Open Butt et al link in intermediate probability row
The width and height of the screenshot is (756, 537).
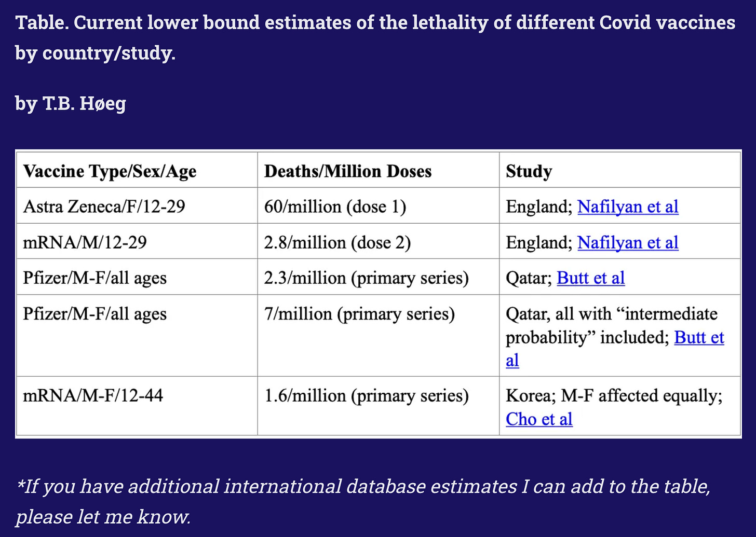(x=615, y=349)
